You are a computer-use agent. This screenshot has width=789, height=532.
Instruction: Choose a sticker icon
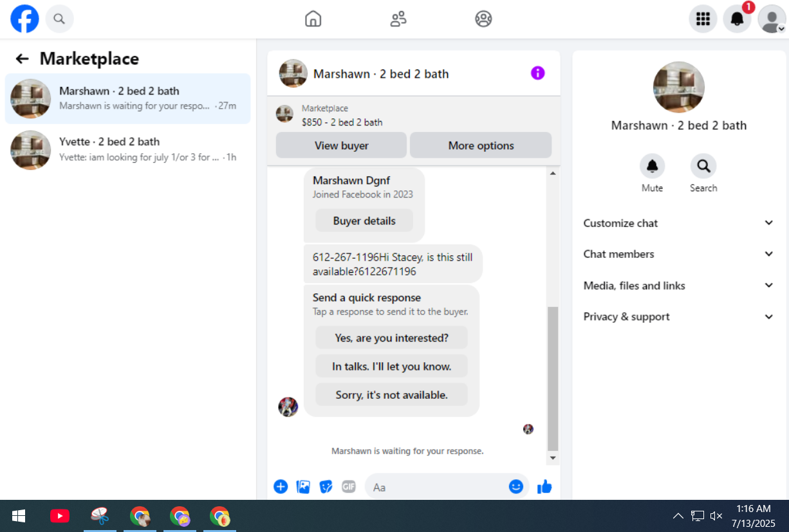tap(326, 487)
